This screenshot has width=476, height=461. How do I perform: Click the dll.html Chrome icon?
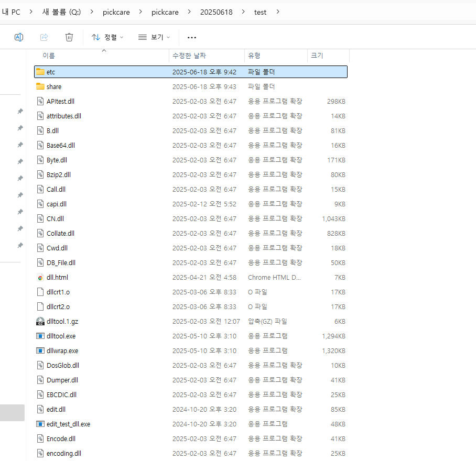pos(40,278)
